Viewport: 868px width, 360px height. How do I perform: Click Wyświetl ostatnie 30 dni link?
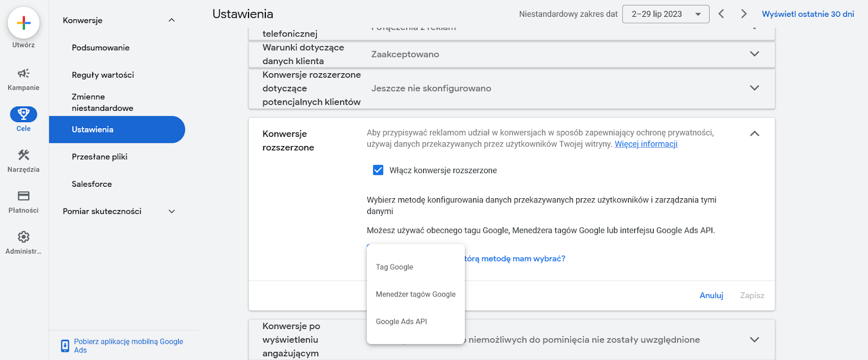(808, 14)
